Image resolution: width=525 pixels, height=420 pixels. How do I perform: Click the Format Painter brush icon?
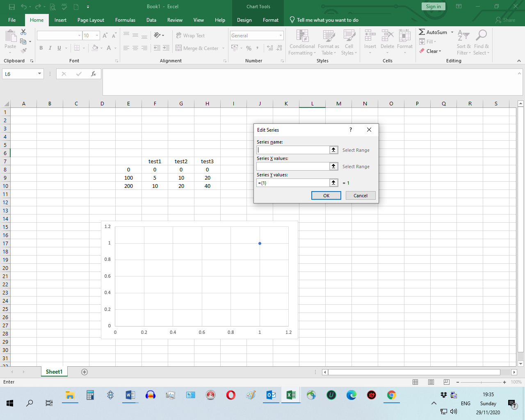tap(23, 50)
